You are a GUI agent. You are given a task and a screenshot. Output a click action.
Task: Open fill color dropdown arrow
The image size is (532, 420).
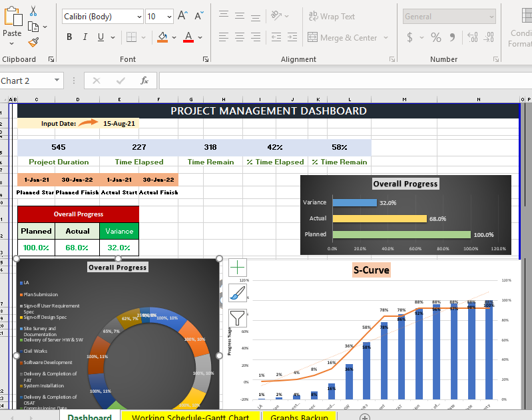pyautogui.click(x=174, y=37)
